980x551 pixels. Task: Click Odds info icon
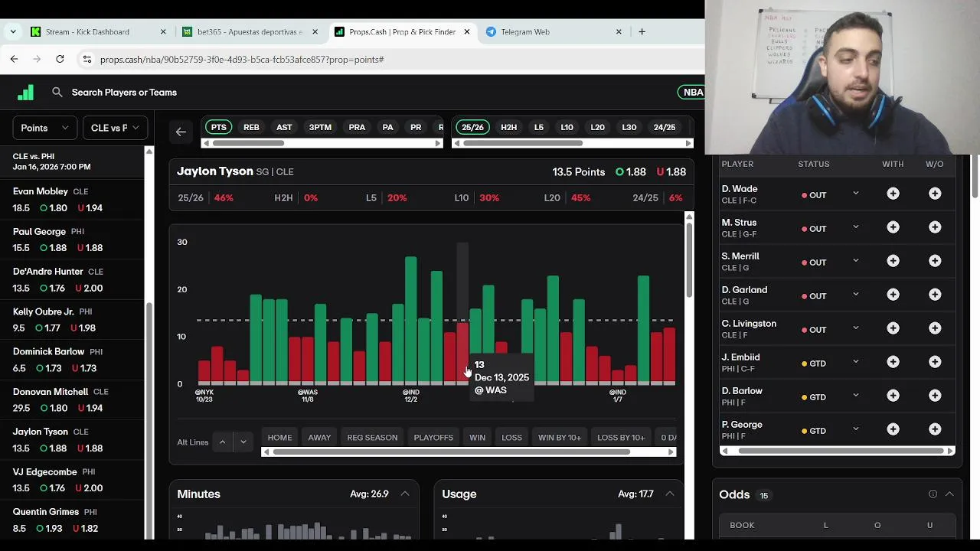click(933, 494)
